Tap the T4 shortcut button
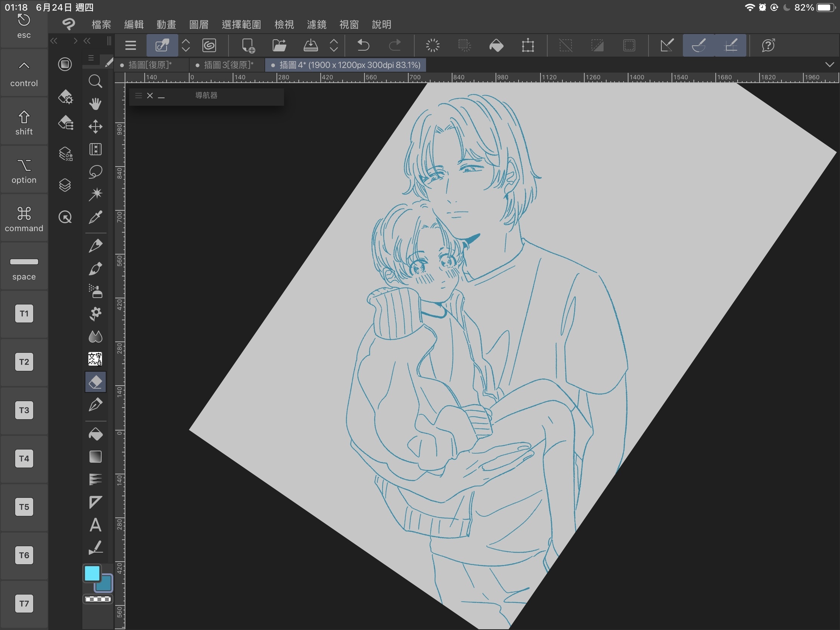This screenshot has height=630, width=840. (x=24, y=459)
